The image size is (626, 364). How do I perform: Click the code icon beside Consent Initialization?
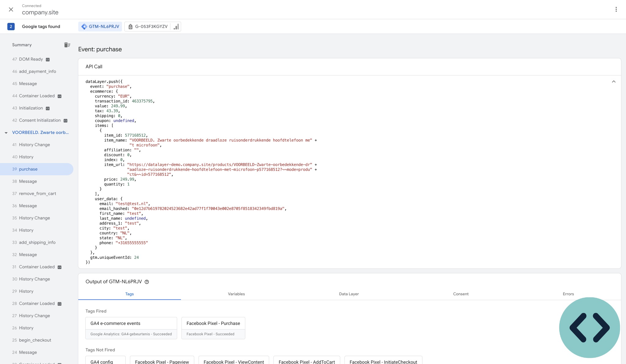pyautogui.click(x=65, y=121)
